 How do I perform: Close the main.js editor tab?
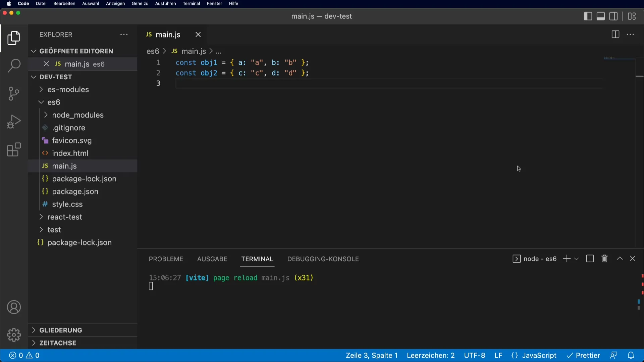click(x=198, y=35)
